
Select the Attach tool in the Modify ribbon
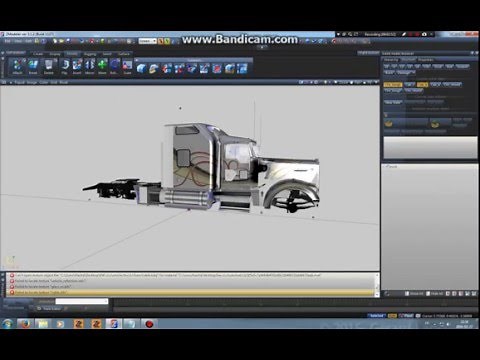pyautogui.click(x=18, y=66)
